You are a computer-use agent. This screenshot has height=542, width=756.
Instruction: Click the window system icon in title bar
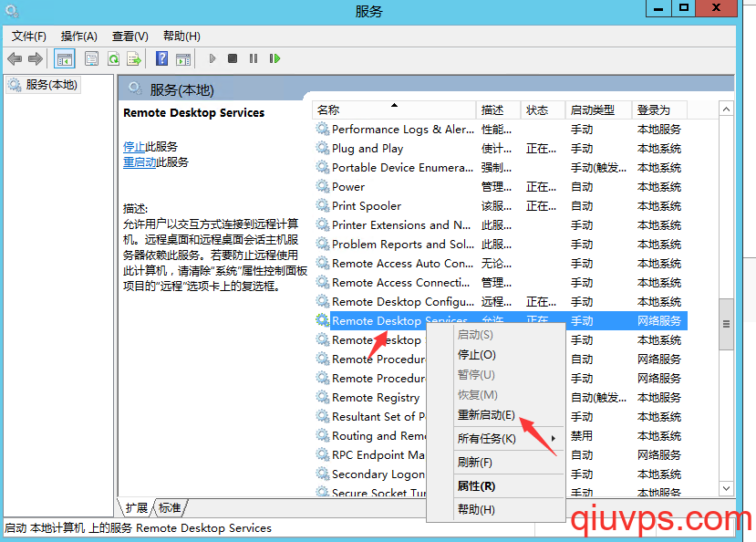tap(12, 11)
